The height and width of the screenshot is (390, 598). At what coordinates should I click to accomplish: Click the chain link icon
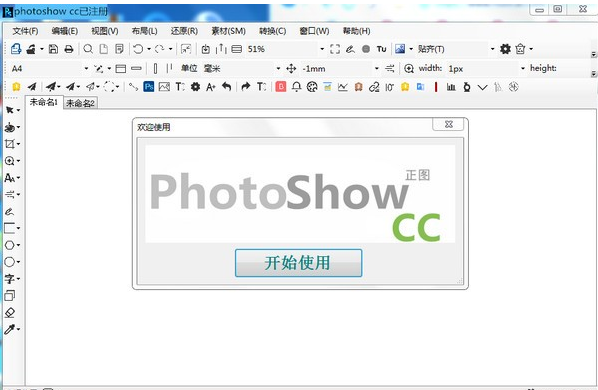click(374, 87)
